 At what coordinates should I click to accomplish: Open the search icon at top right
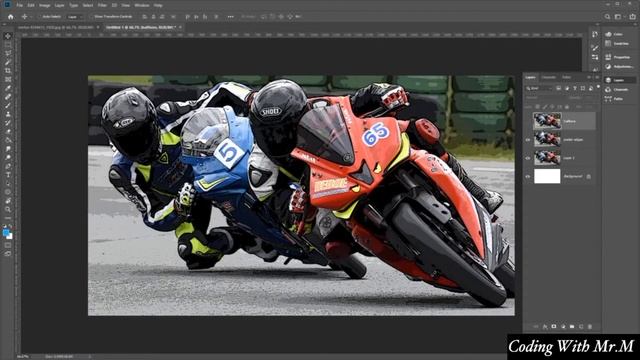[x=607, y=17]
